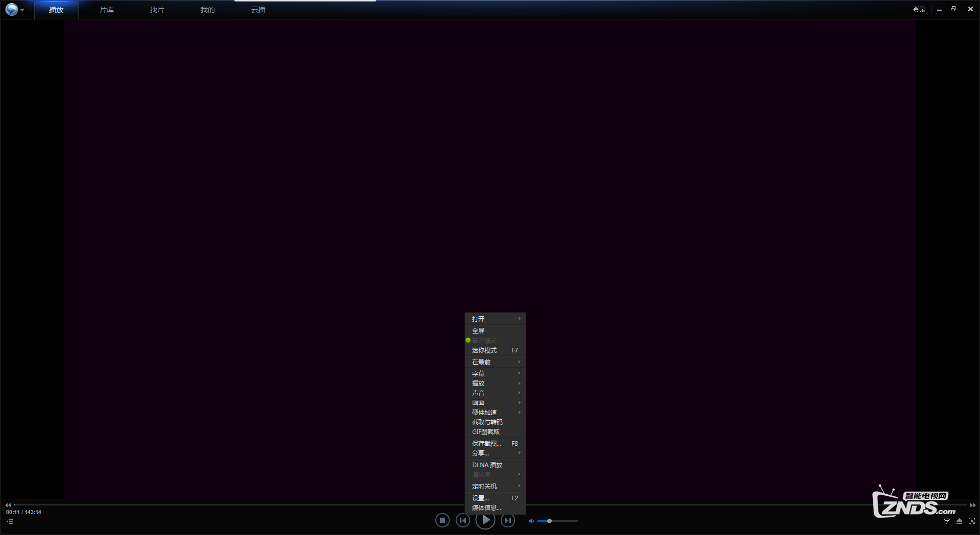Restore the player window size

coord(953,9)
